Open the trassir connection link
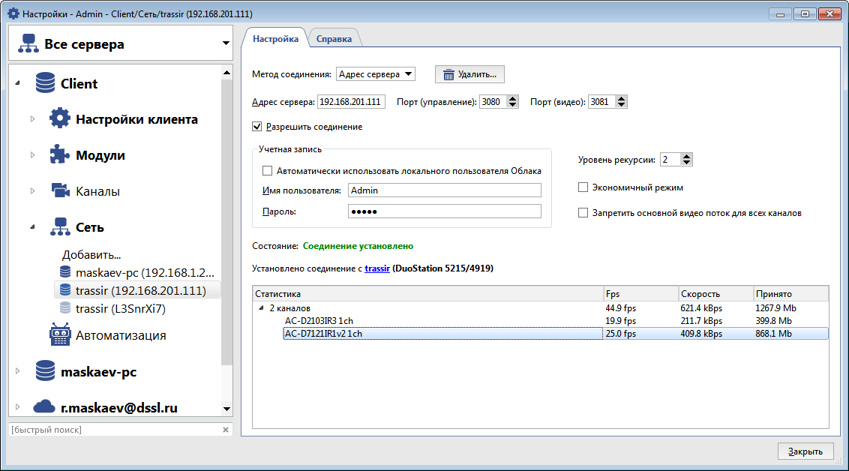This screenshot has height=471, width=849. (x=376, y=269)
